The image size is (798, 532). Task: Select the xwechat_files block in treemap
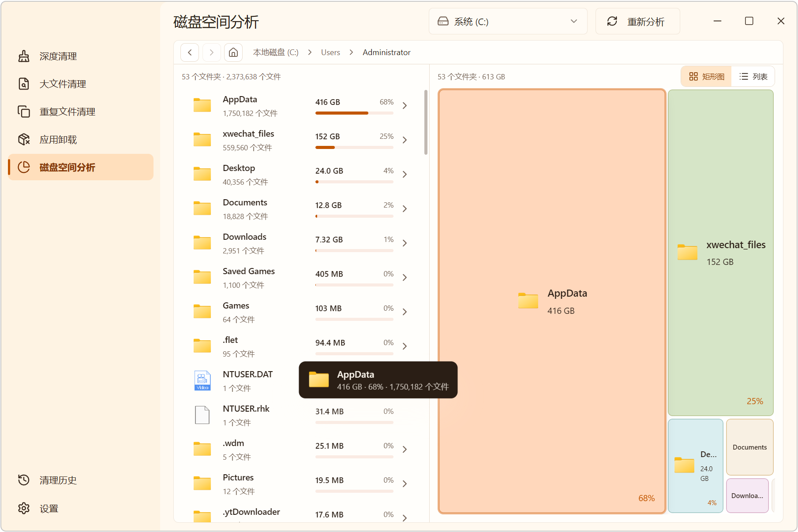721,253
